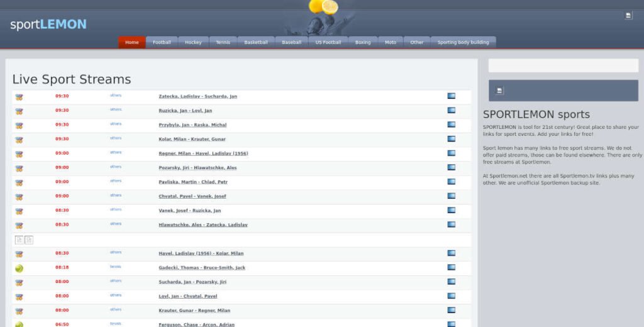Click the tennis ball icon beside Gadecki match
Screen dimensions: 644x327
coord(19,268)
